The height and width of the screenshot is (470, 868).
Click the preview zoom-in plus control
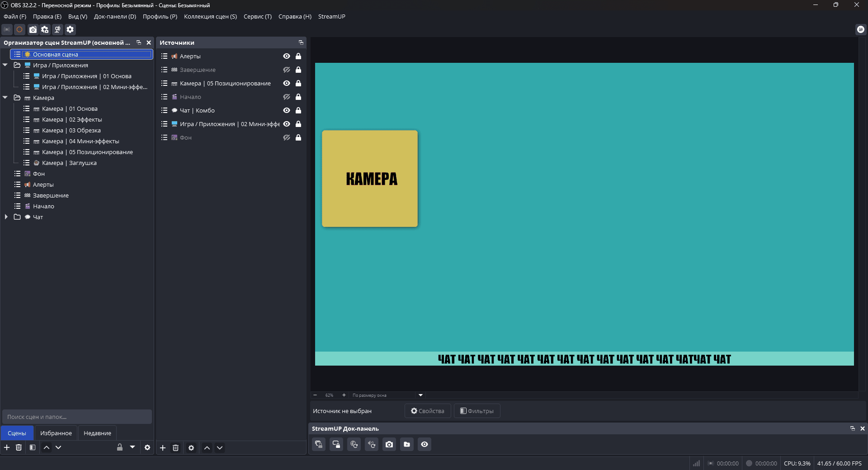[344, 395]
